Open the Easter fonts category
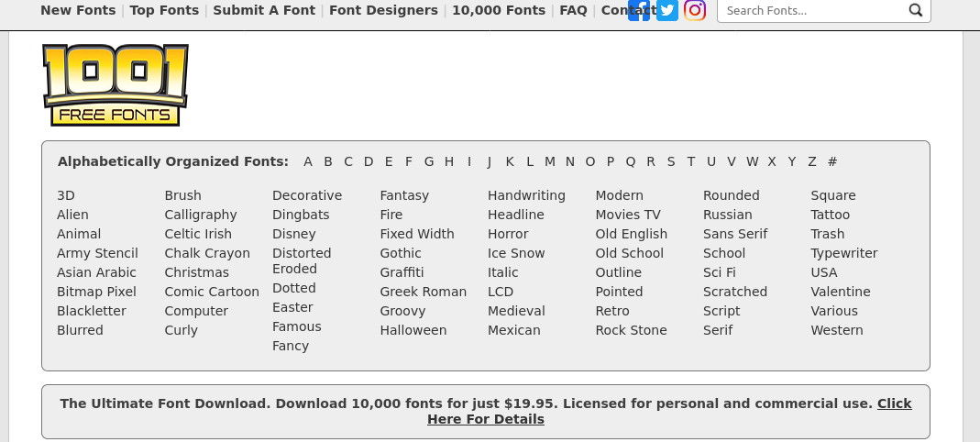Image resolution: width=980 pixels, height=442 pixels. (292, 307)
